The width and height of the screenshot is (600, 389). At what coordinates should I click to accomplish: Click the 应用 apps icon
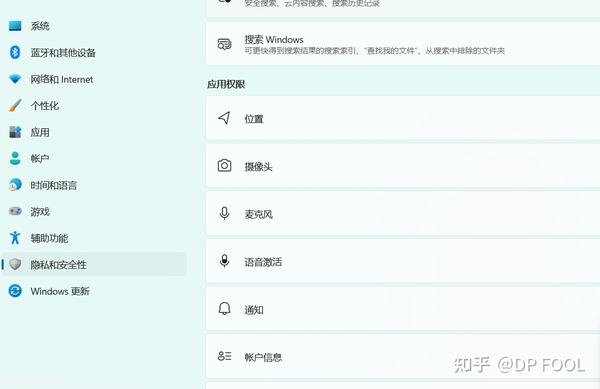[15, 132]
